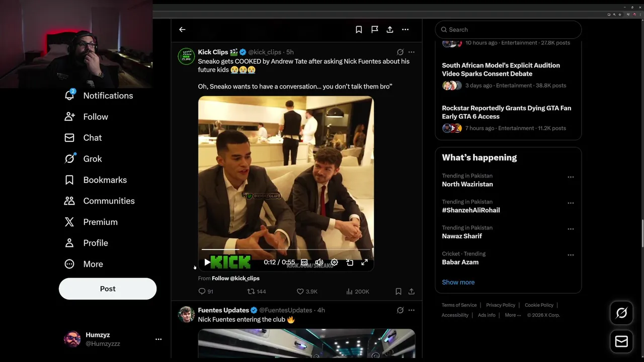
Task: Open Nawaz Sharif trend
Action: (462, 236)
